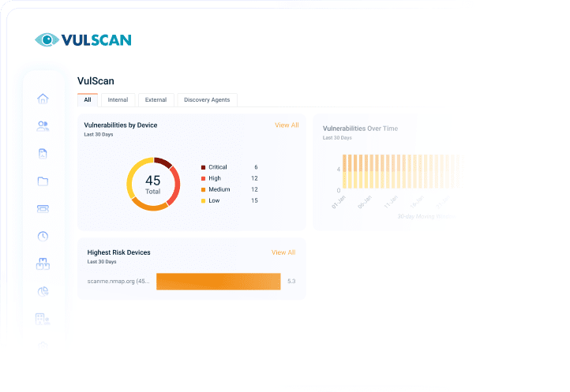Screen dimensions: 570x392
Task: Click the 'Vulnerabilities by Device' heading
Action: coord(121,125)
